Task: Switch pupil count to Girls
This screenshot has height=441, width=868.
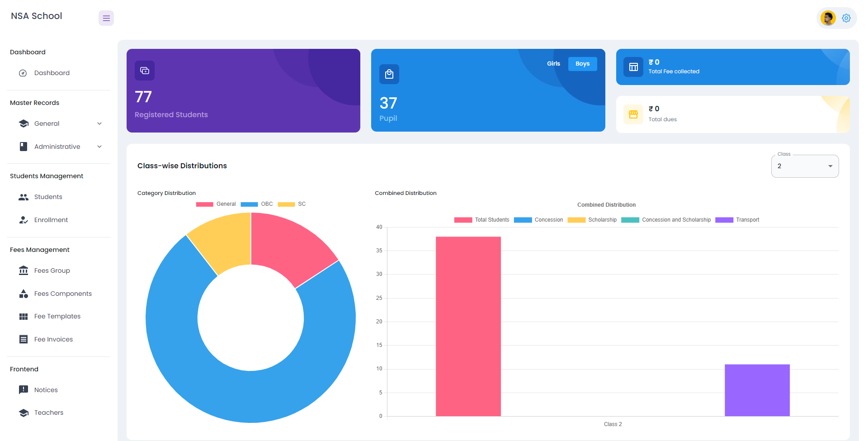Action: [553, 64]
